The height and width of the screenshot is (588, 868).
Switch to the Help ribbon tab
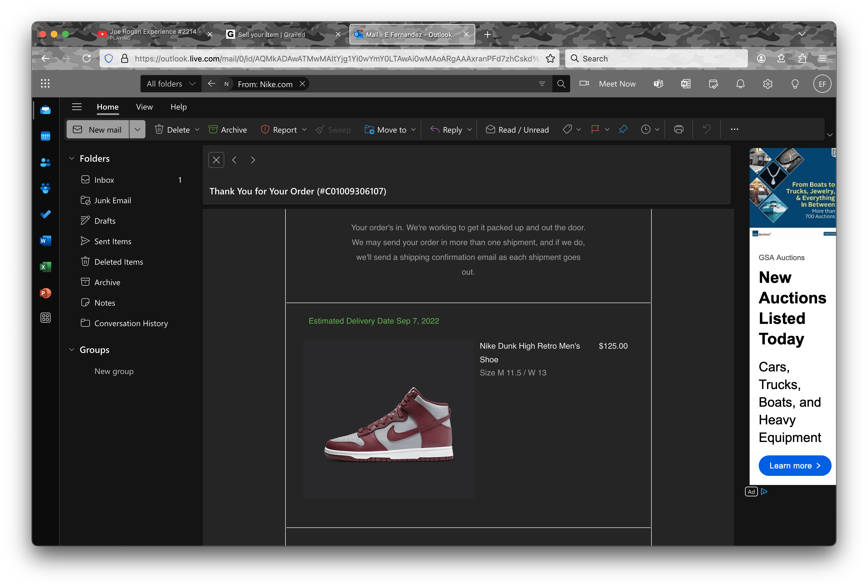click(178, 107)
